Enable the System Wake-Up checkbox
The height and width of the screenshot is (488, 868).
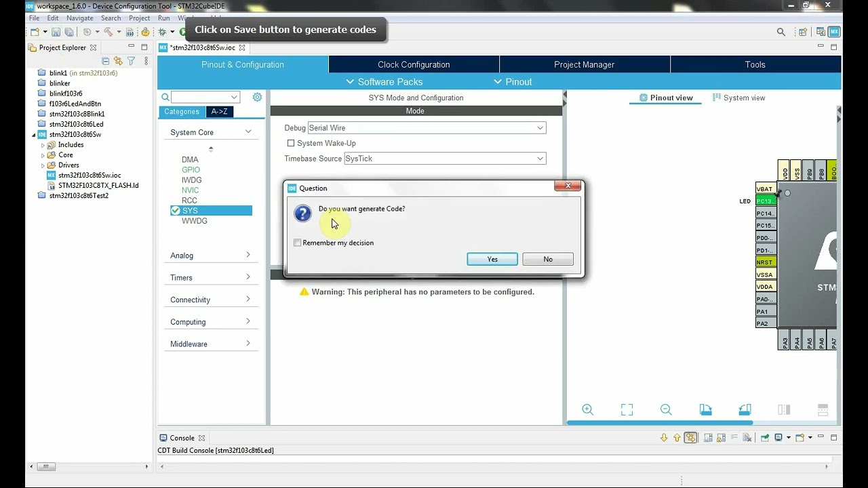(x=291, y=143)
